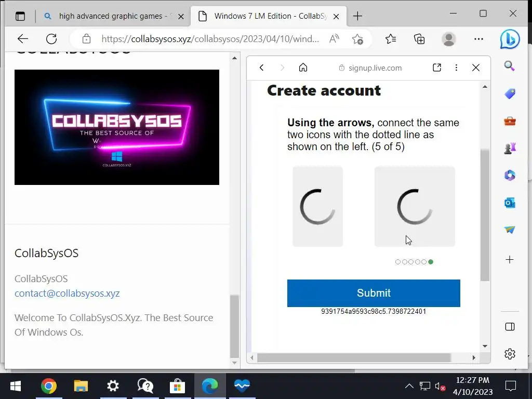
Task: Click the CollabSysOS neon banner image
Action: 117,127
